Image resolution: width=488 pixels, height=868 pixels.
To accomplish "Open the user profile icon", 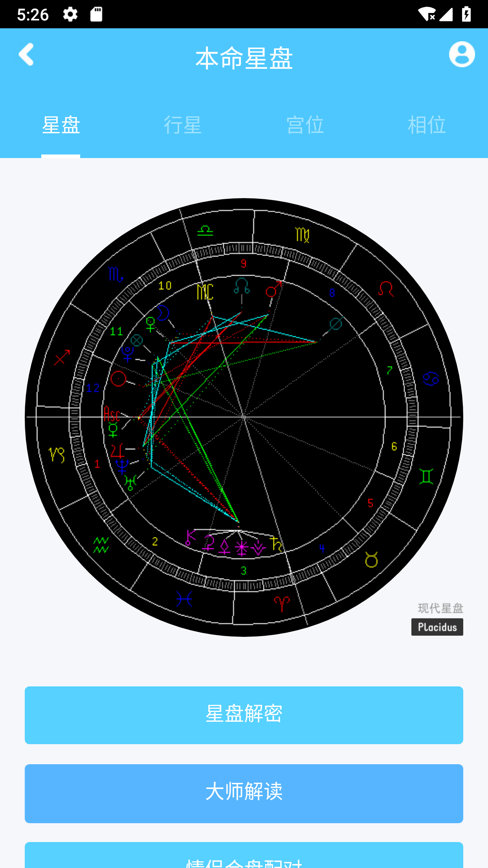I will click(x=462, y=54).
